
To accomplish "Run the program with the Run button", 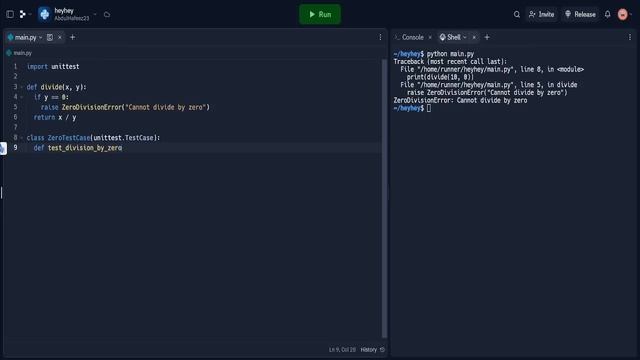I will click(320, 14).
